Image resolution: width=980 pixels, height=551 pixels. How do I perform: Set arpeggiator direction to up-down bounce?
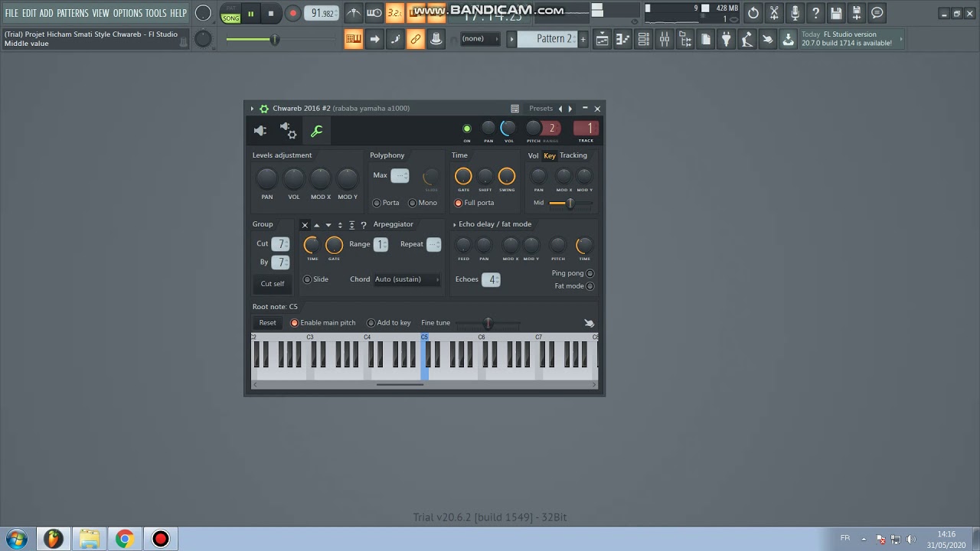[340, 225]
